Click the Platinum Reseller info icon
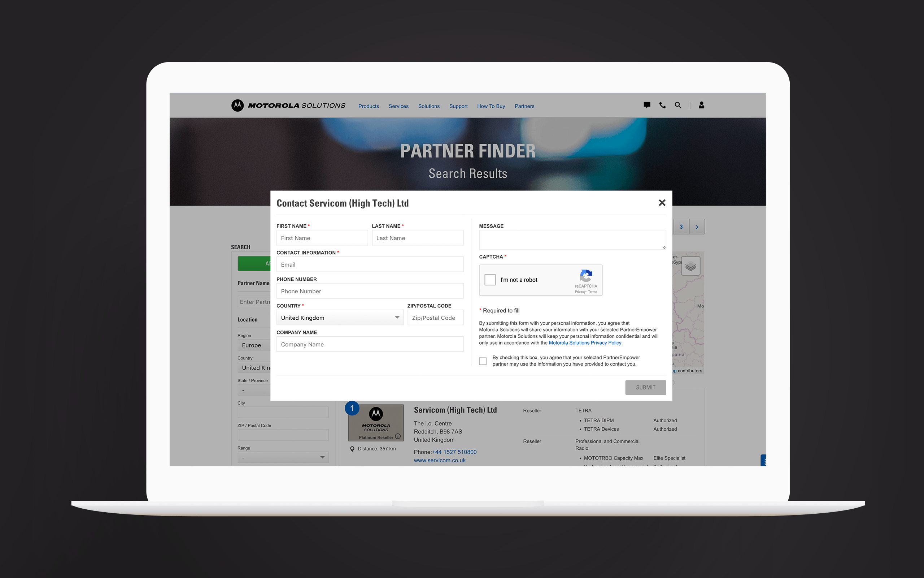 coord(398,436)
